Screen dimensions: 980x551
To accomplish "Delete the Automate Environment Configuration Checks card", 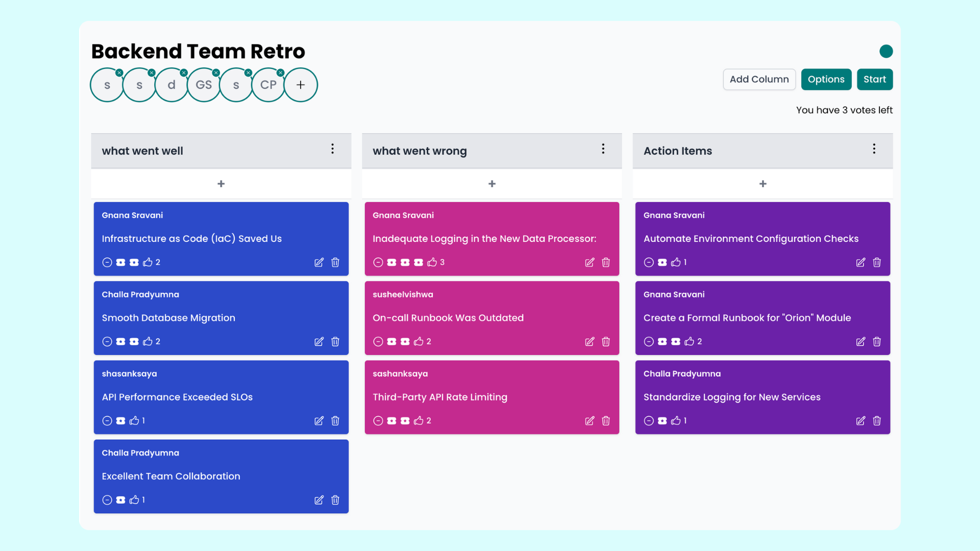I will 877,262.
